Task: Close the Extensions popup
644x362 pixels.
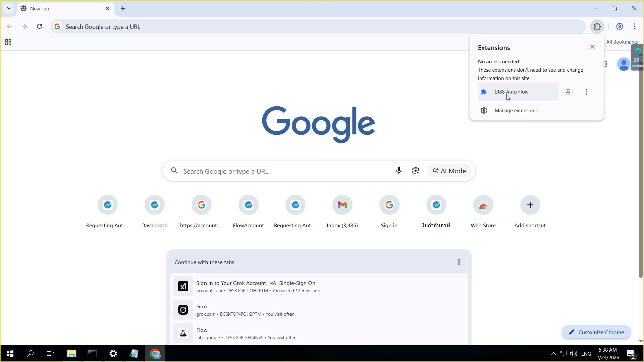Action: 592,47
